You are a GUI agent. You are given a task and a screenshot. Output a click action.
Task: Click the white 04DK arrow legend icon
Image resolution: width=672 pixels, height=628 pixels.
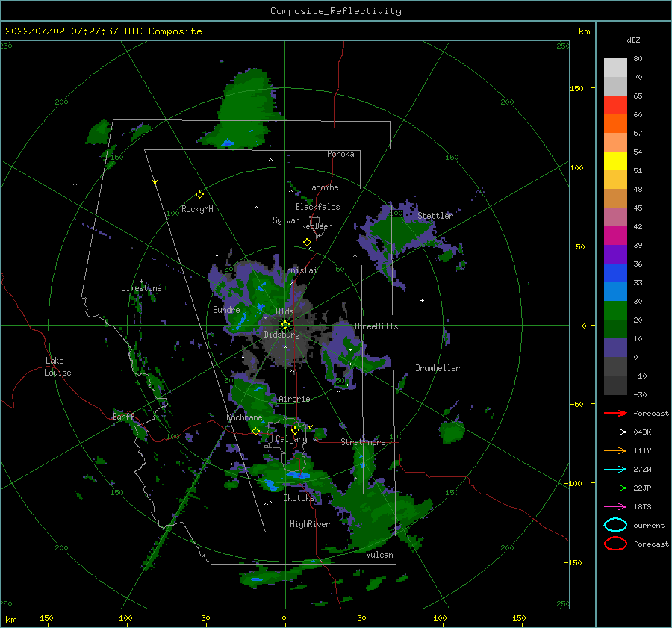615,432
